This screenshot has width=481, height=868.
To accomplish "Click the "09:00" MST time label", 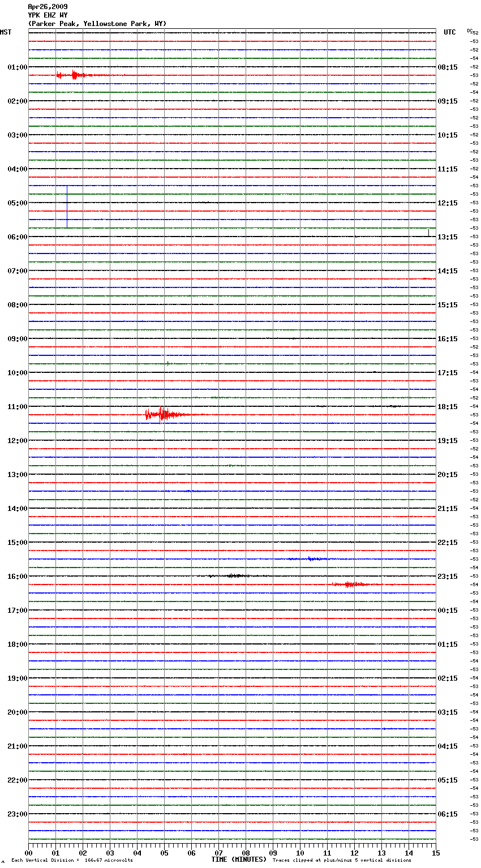I will [18, 339].
